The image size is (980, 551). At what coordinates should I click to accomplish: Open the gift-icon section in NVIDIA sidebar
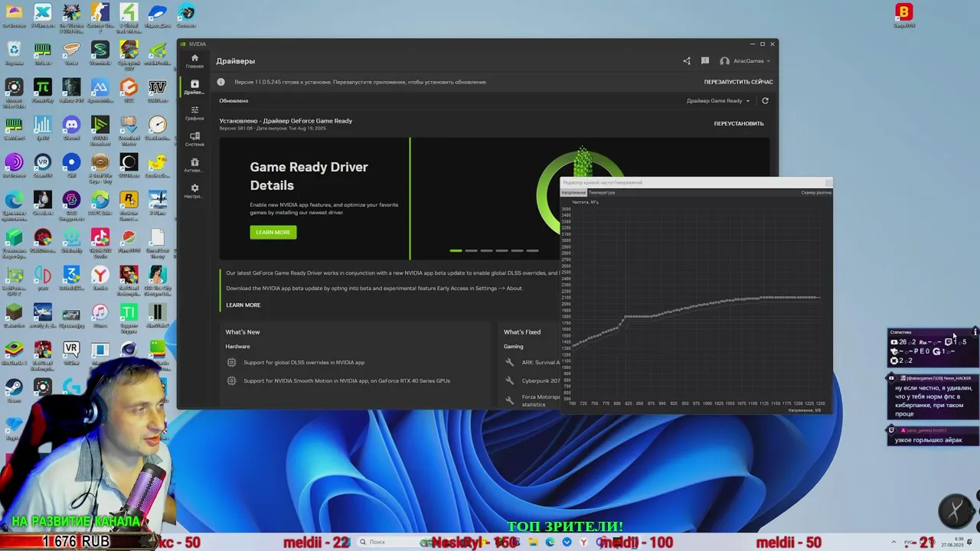pyautogui.click(x=194, y=165)
